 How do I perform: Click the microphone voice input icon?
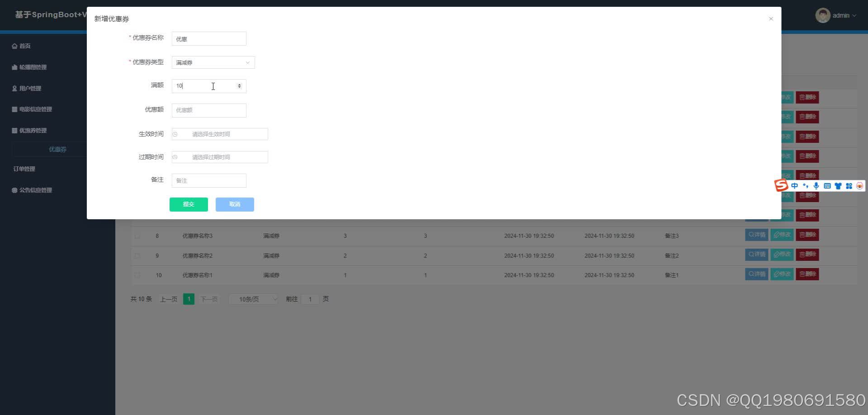coord(816,186)
